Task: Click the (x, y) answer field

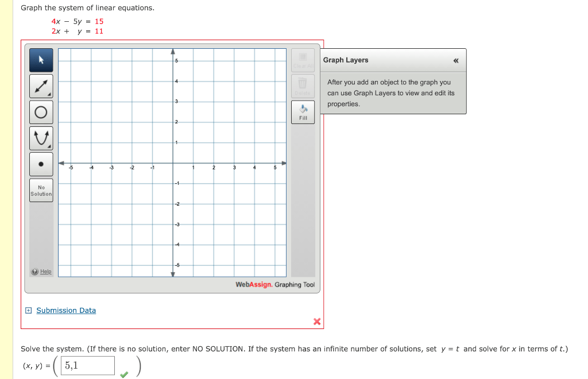Action: (88, 365)
